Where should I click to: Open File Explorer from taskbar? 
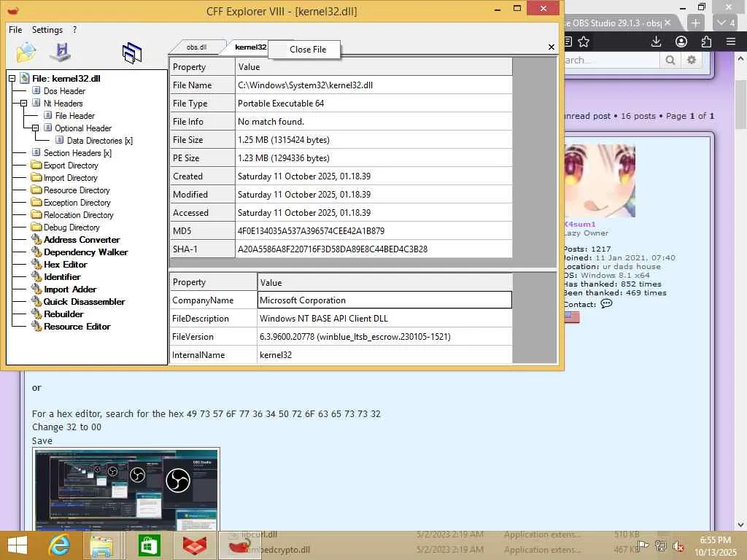point(102,545)
